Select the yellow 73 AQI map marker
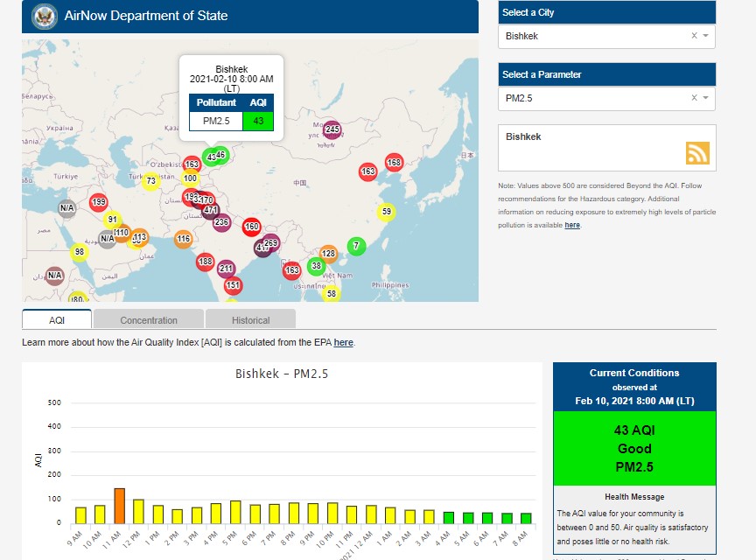The height and width of the screenshot is (560, 756). click(150, 181)
